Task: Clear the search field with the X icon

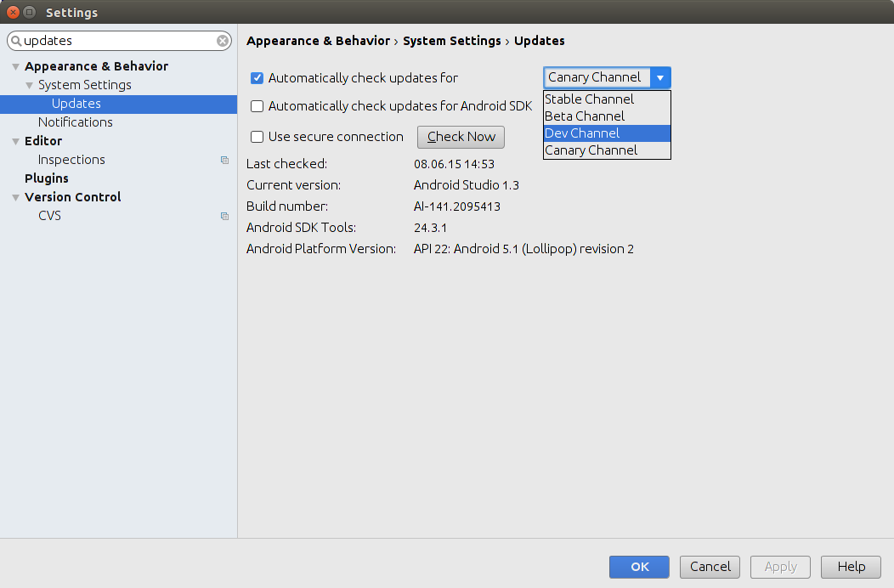Action: coord(223,41)
